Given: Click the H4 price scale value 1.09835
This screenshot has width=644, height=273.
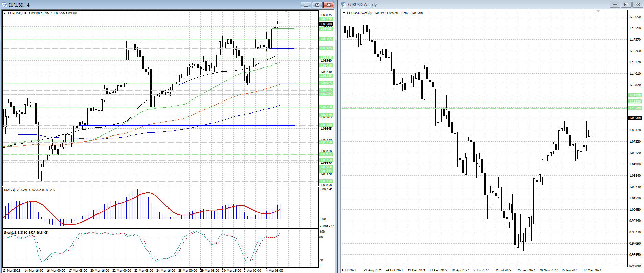Looking at the screenshot, I should click(x=326, y=15).
